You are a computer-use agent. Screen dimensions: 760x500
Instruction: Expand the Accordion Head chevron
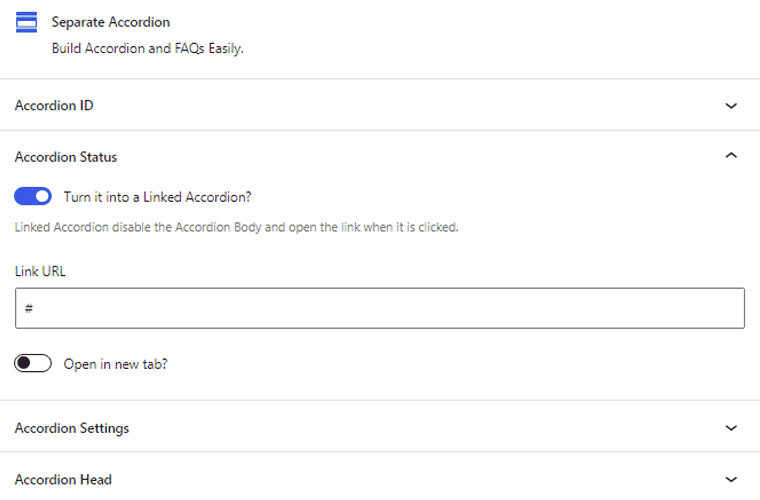click(x=731, y=480)
